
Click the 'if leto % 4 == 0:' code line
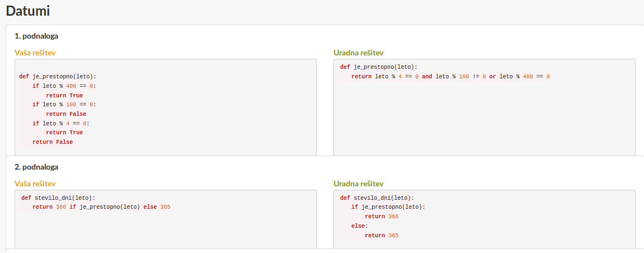coord(61,123)
